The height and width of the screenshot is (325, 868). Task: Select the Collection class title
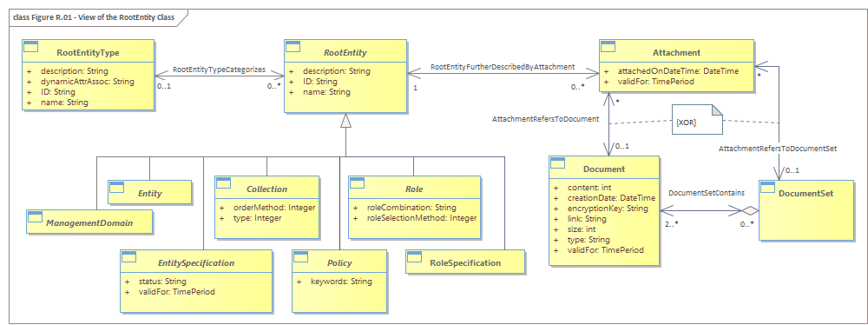pyautogui.click(x=266, y=189)
